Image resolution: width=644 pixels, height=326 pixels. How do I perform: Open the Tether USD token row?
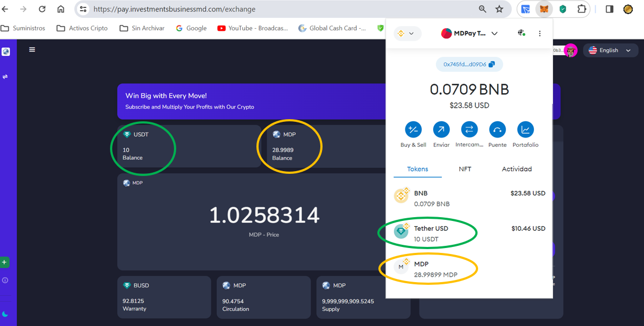[x=469, y=233]
